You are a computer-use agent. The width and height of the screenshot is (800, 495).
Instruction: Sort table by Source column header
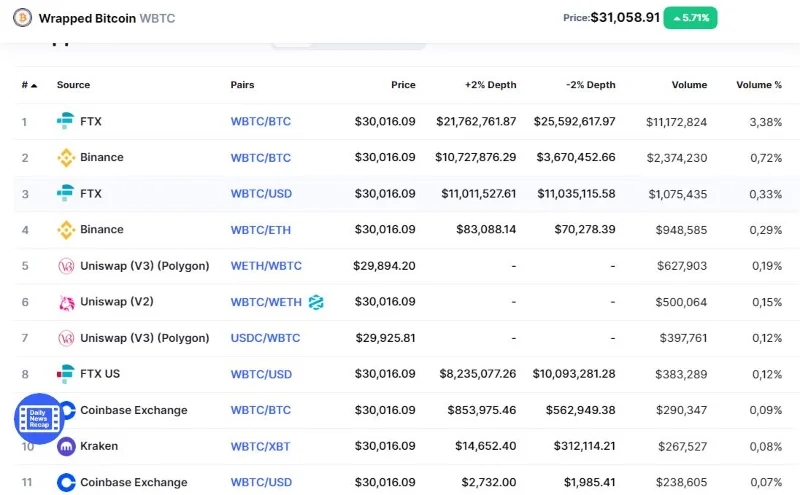pyautogui.click(x=73, y=85)
